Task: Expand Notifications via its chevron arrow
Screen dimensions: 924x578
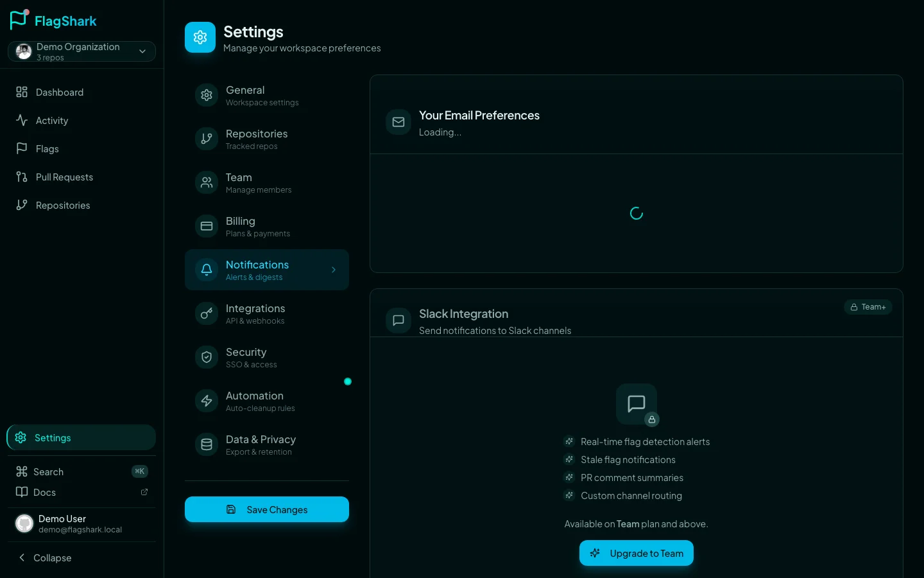Action: pyautogui.click(x=333, y=270)
